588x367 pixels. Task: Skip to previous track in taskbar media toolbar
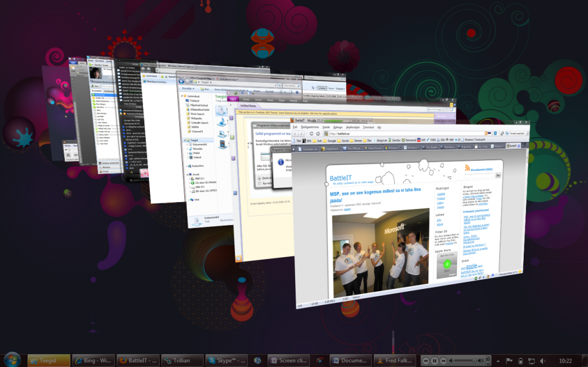point(425,361)
